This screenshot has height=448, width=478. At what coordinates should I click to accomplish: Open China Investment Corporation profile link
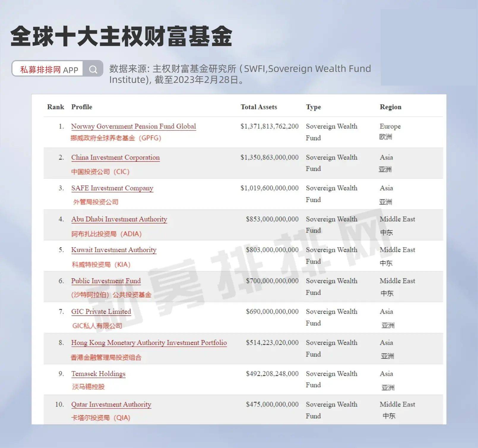[x=115, y=157]
